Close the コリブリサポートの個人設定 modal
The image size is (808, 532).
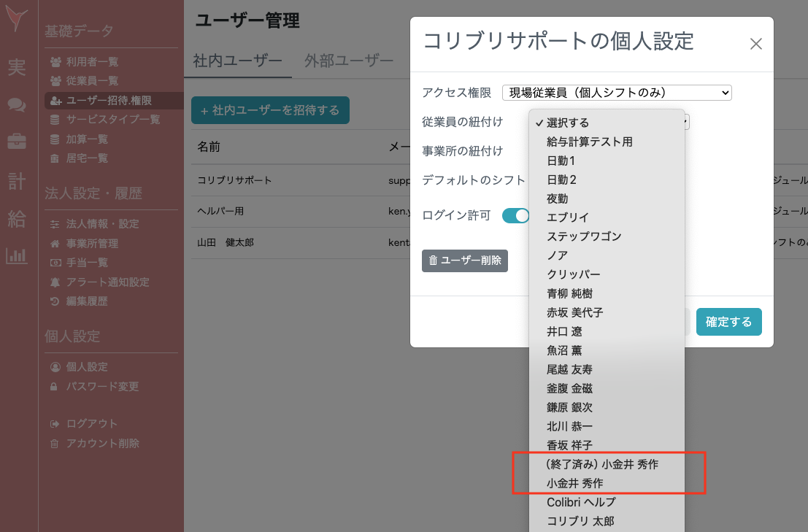pyautogui.click(x=755, y=43)
